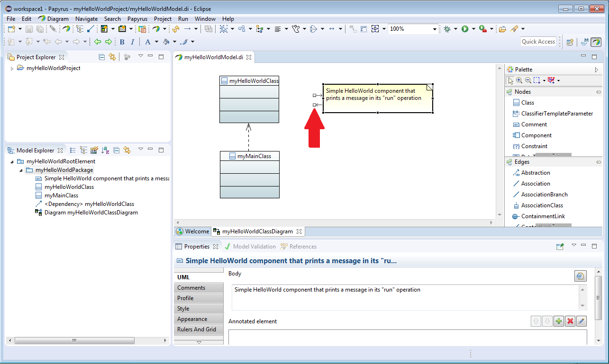Click the Save toolbar icon
Viewport: 609px width, 364px height.
(29, 29)
